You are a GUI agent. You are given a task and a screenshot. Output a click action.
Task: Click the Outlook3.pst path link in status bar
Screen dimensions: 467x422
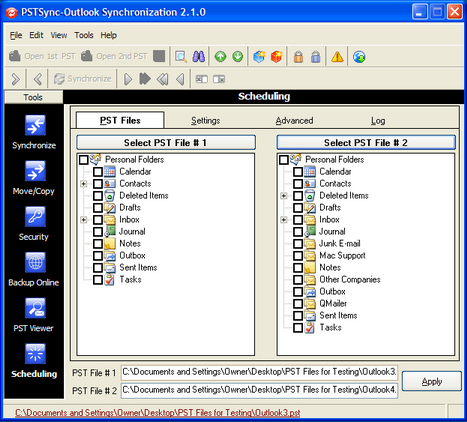point(158,413)
